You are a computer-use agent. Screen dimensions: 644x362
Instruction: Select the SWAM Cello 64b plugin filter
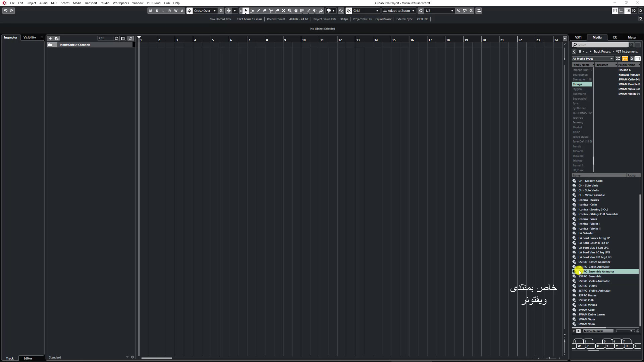pos(629,79)
